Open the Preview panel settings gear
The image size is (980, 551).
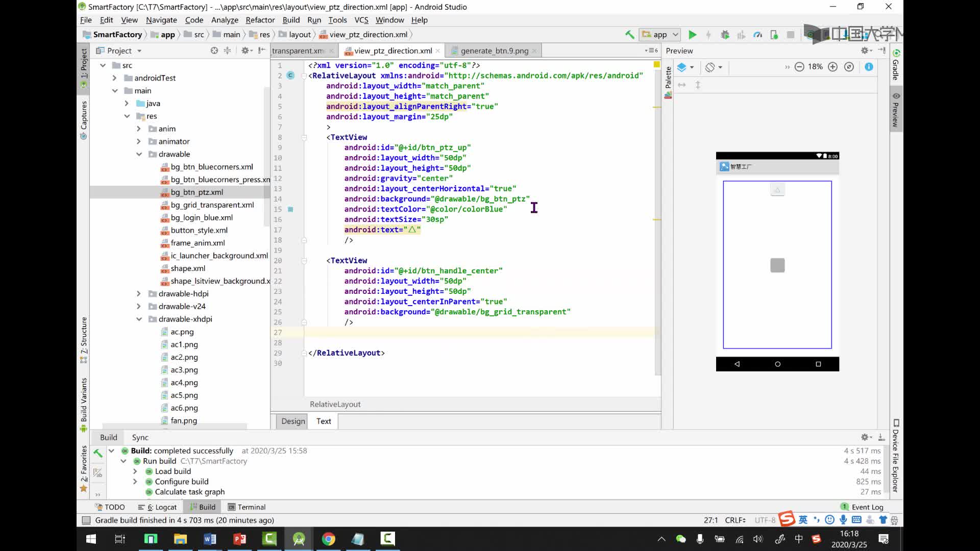[866, 51]
